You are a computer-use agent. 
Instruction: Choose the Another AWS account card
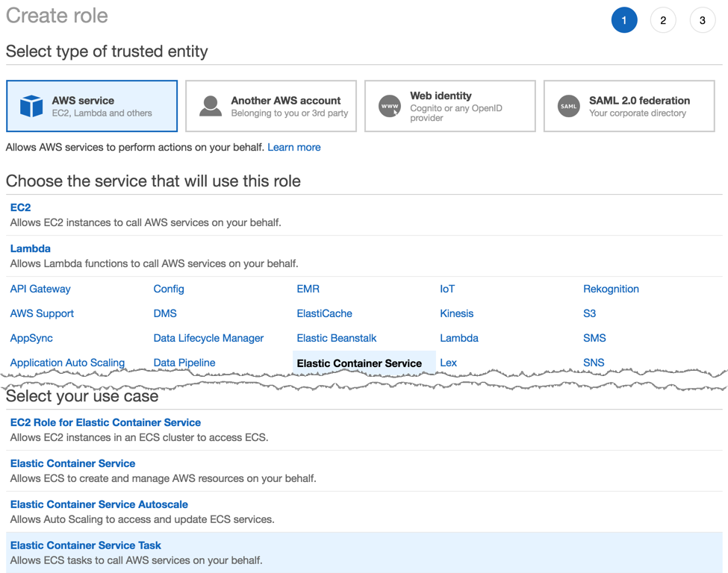(271, 106)
